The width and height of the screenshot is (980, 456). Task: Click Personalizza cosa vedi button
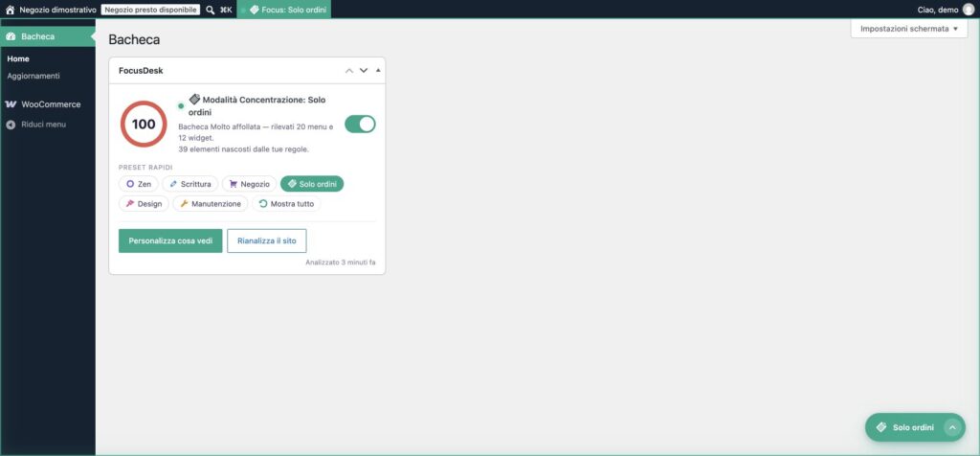pyautogui.click(x=170, y=240)
